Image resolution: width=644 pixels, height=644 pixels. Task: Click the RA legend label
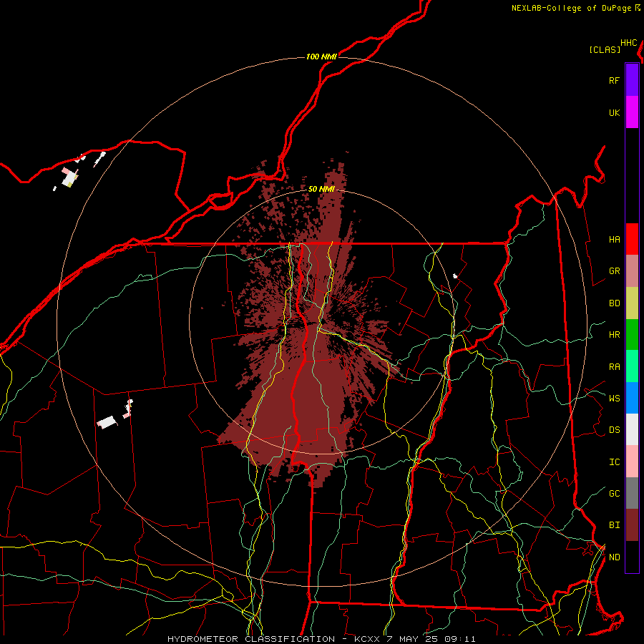pyautogui.click(x=614, y=367)
